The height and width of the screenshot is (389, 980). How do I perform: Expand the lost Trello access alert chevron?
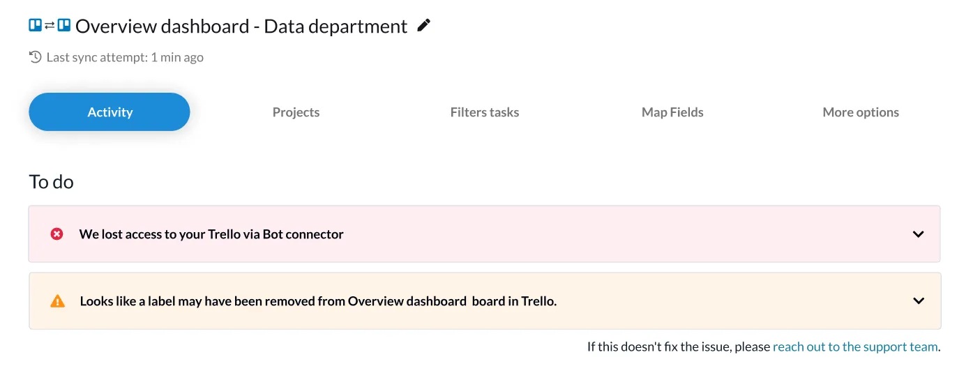(918, 234)
